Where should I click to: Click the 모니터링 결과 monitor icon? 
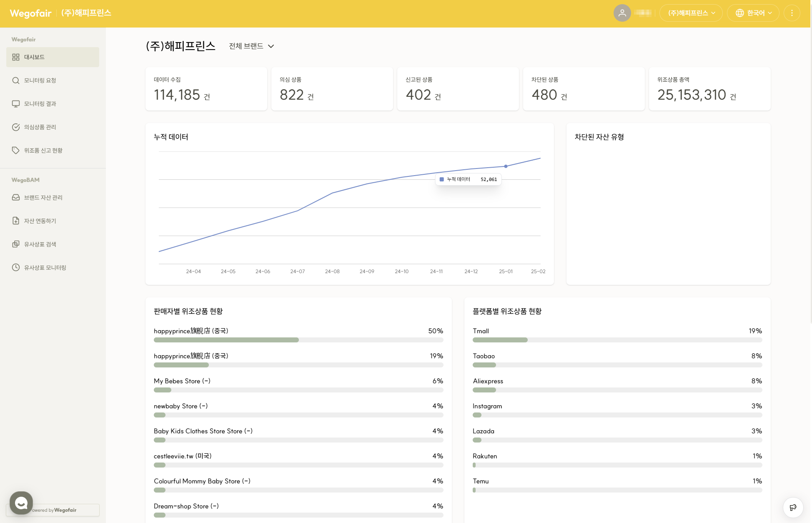tap(16, 104)
